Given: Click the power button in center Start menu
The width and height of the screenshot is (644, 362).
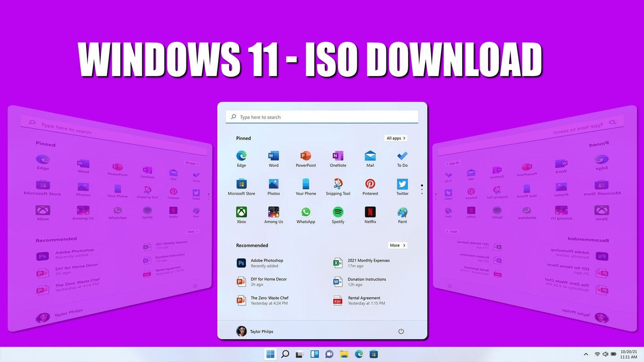Looking at the screenshot, I should coord(401,331).
